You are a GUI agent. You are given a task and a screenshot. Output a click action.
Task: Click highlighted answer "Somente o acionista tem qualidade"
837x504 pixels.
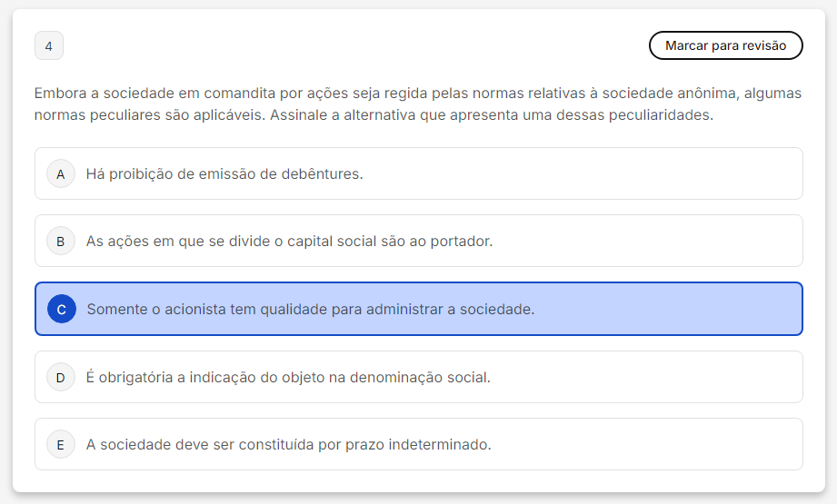point(310,309)
